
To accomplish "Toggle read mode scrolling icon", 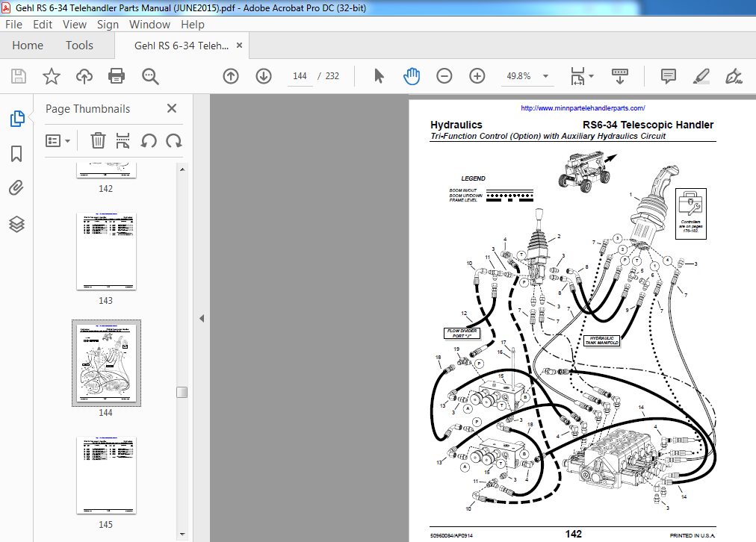I will [619, 76].
